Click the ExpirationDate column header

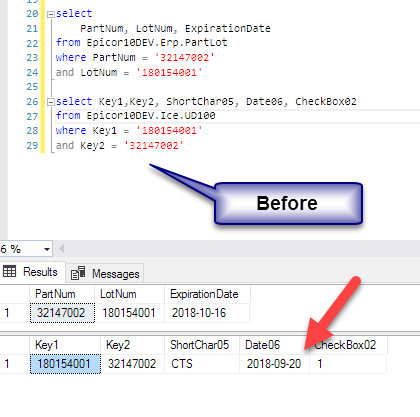click(207, 294)
